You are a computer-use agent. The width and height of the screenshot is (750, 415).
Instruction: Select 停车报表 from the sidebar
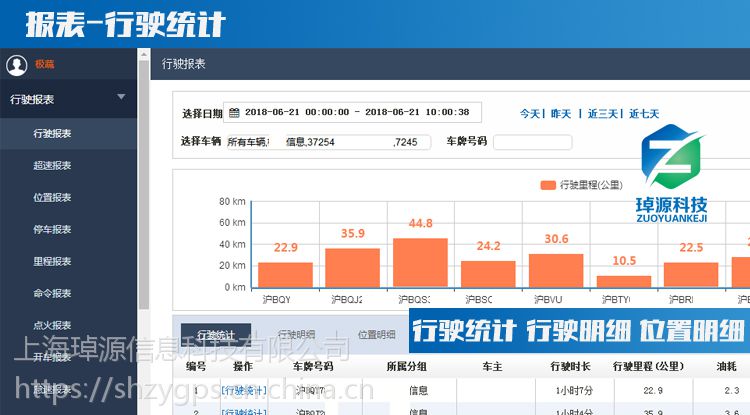(52, 229)
